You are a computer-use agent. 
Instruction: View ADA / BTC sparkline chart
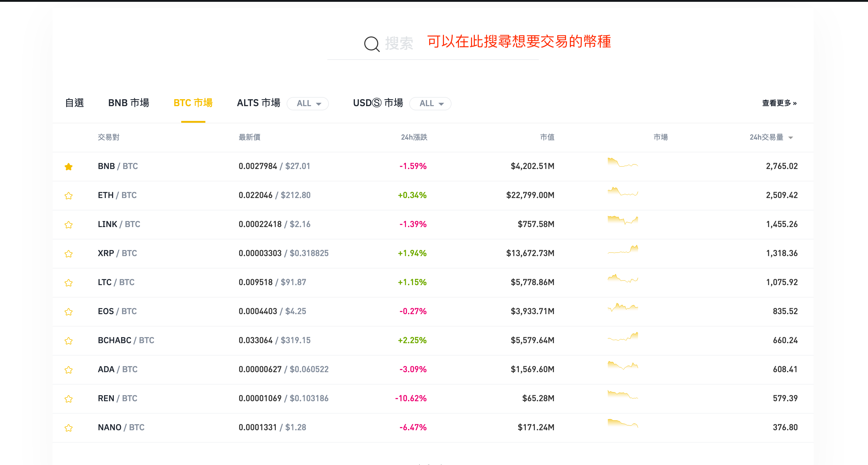(623, 366)
